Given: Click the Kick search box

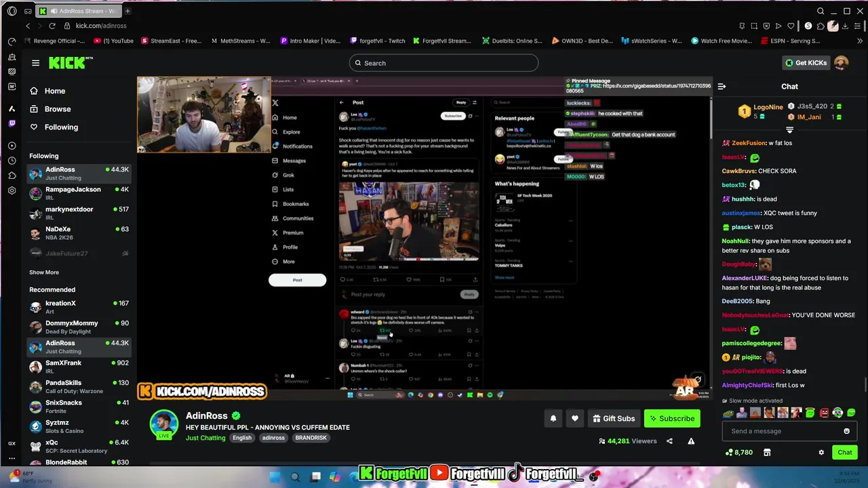Looking at the screenshot, I should click(443, 63).
